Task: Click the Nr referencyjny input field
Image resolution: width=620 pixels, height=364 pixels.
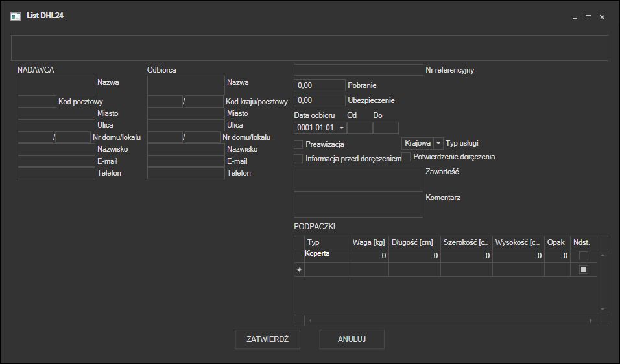Action: (359, 70)
